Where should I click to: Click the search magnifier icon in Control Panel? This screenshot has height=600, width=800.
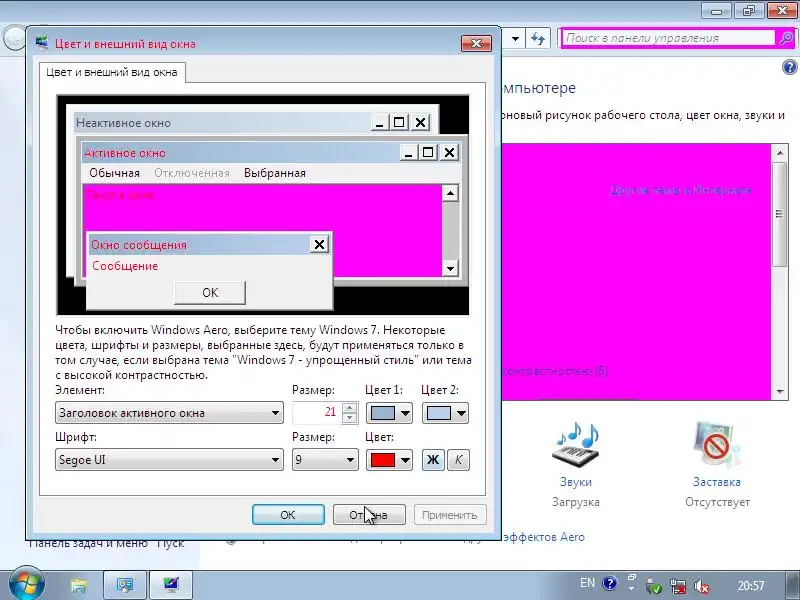tap(786, 38)
